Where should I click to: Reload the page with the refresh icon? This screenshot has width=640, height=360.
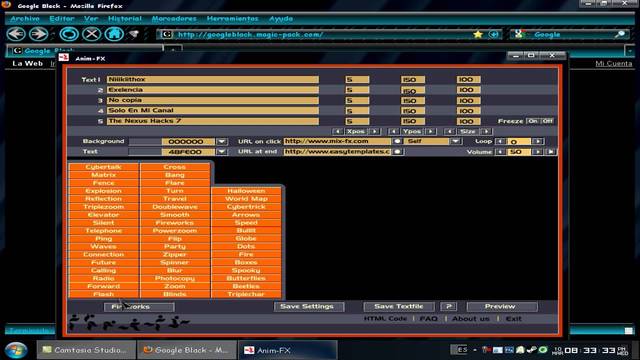click(69, 34)
